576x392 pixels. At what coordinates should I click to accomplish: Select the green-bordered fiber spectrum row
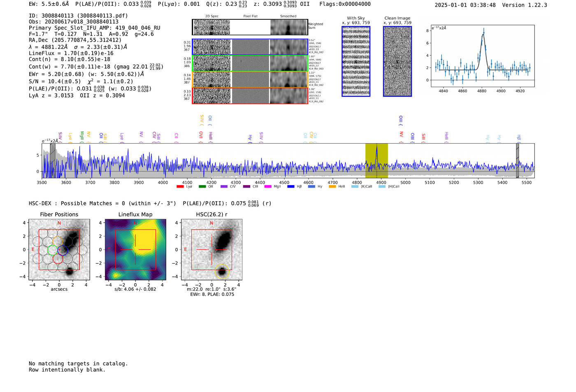(250, 63)
